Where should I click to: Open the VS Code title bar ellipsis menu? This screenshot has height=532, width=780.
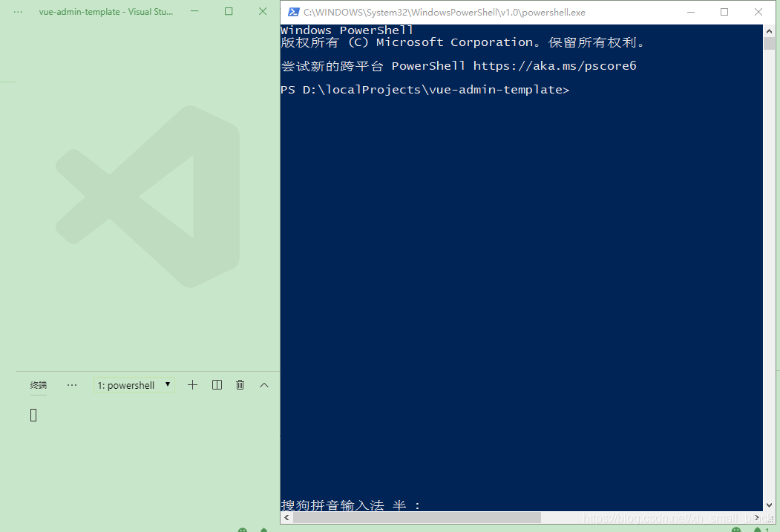pos(16,11)
